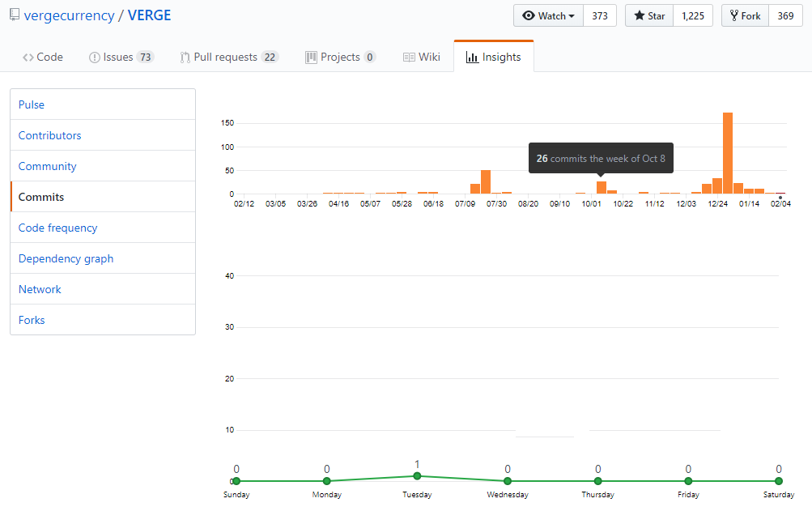Viewport: 812px width, 524px height.
Task: Open Contributors in the sidebar
Action: [103, 135]
